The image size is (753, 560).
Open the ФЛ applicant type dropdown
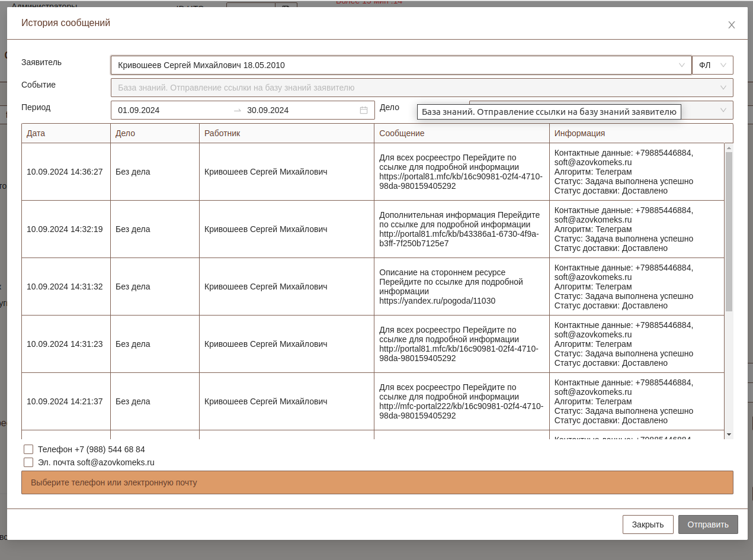point(713,65)
